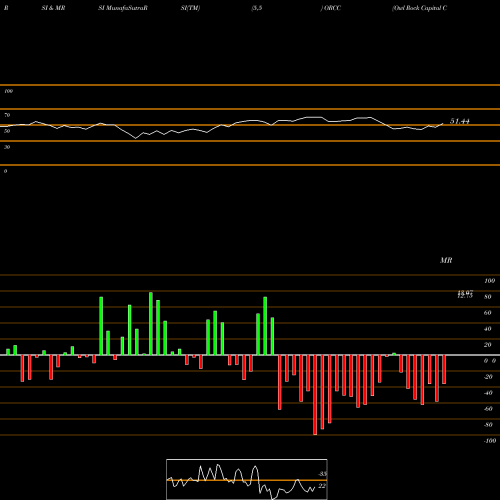Open the mini chart thumbnail at the bottom
The image size is (500, 500).
point(247,479)
